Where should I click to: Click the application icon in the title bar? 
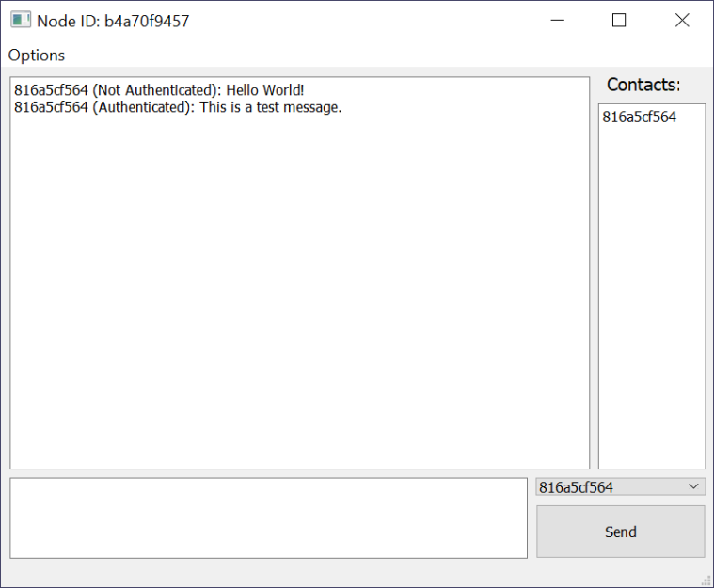point(21,20)
